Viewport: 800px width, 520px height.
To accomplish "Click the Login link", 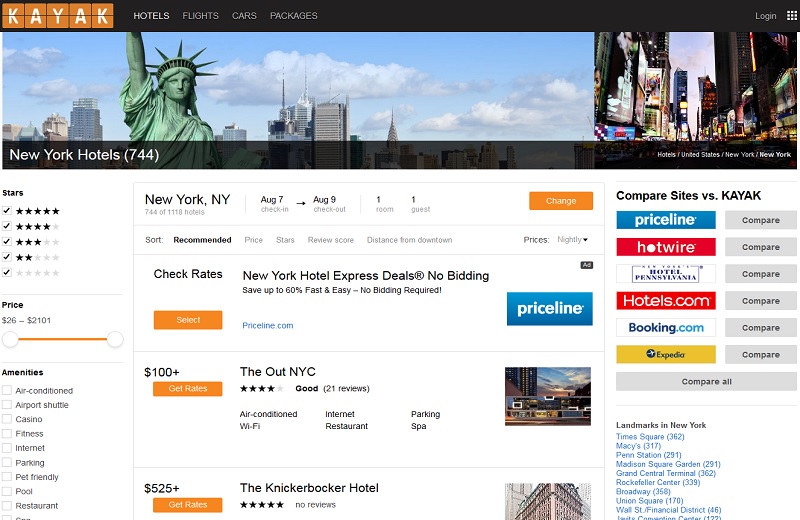I will tap(765, 16).
